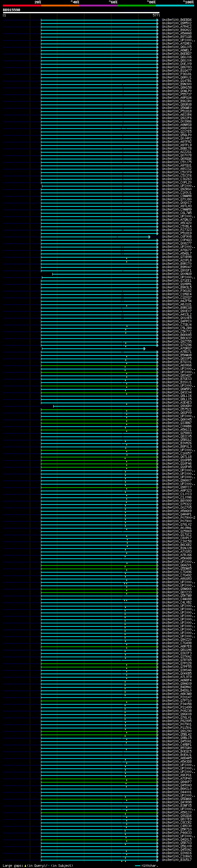The image size is (197, 868).
Task: Click the query ID BB915590
Action: 11,10
